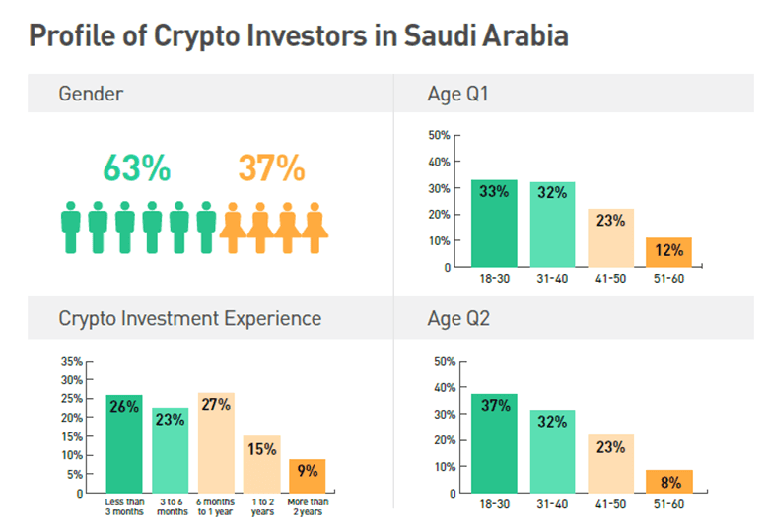Click the 8% bar in Age Q2
The width and height of the screenshot is (769, 532).
pos(669,482)
